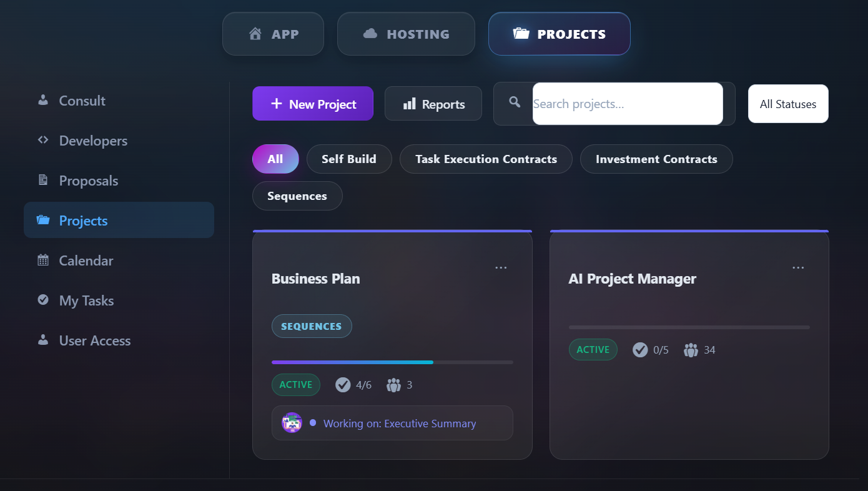The height and width of the screenshot is (491, 868).
Task: Click the cloud icon in the Hosting tab
Action: coord(370,34)
